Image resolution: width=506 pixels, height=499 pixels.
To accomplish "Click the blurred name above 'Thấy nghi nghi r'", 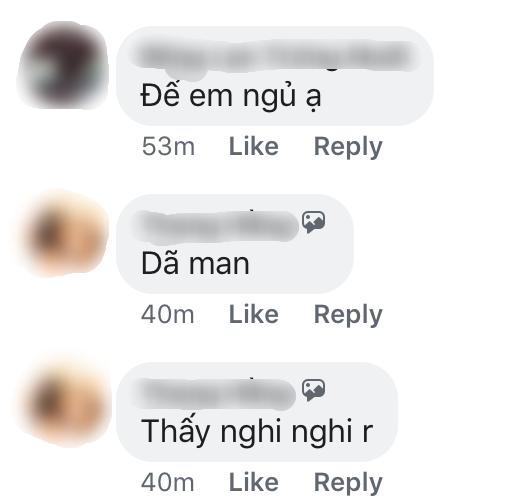I will coord(215,394).
